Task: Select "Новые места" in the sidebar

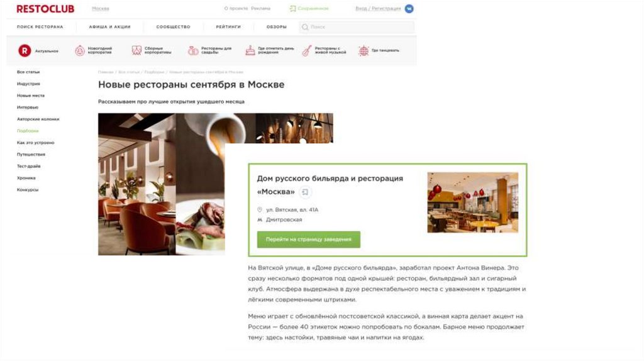Action: pyautogui.click(x=31, y=95)
